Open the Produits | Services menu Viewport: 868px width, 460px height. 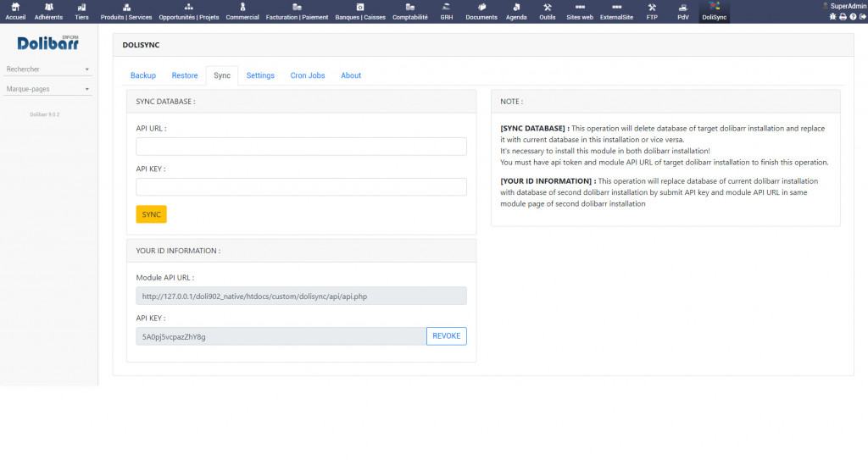126,12
